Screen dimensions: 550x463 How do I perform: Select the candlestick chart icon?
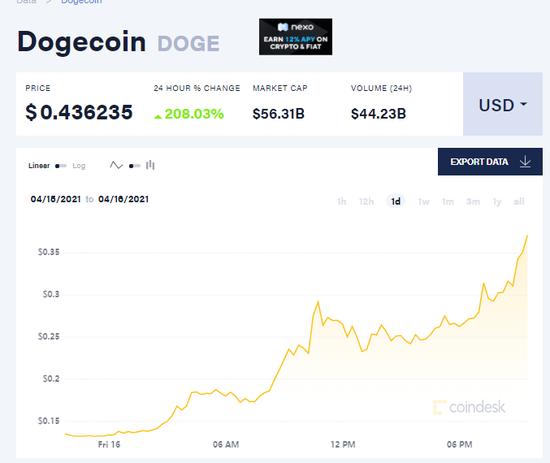coord(150,165)
